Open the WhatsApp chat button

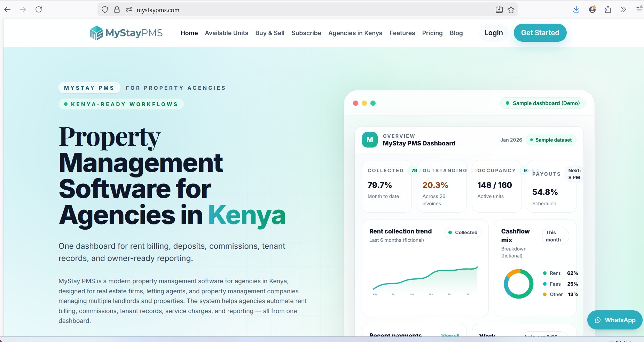click(615, 320)
